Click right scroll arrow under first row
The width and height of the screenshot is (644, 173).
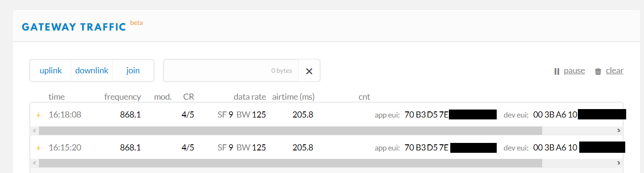(619, 130)
